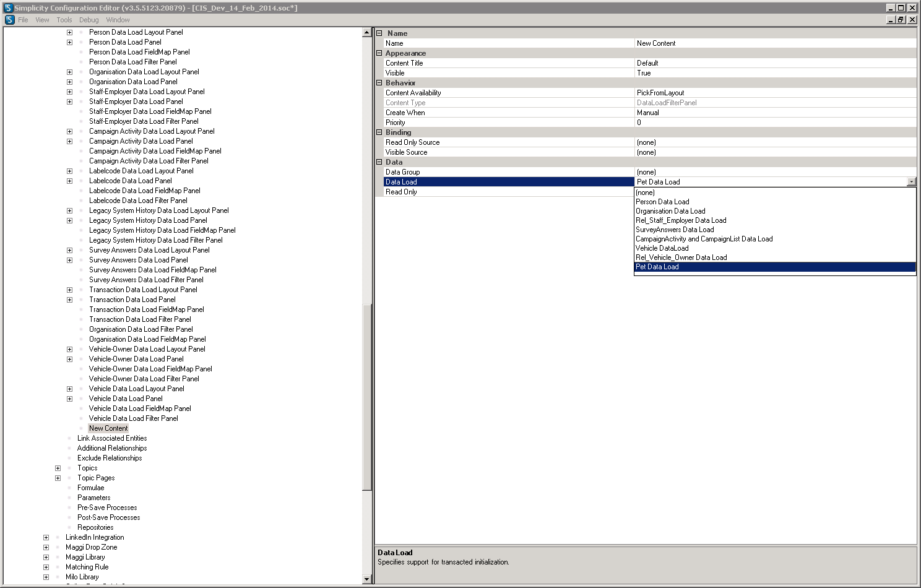
Task: Click the Content Title value Default
Action: tap(776, 63)
